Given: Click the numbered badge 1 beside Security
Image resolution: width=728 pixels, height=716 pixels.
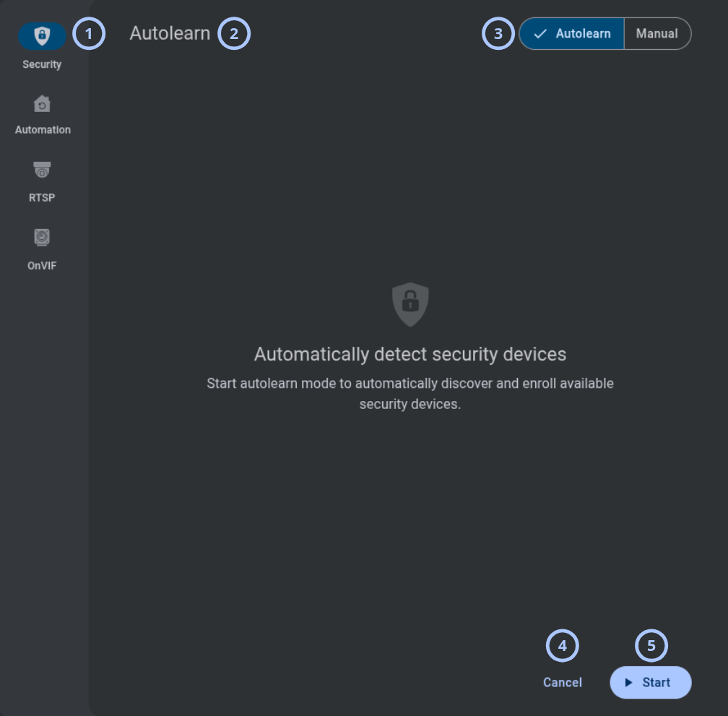Looking at the screenshot, I should (x=89, y=33).
